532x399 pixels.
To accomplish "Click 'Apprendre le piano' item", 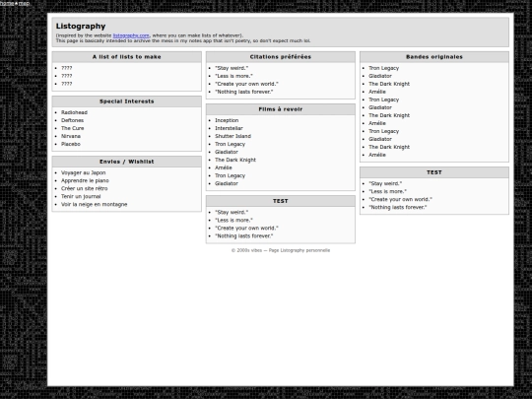I will pos(85,181).
